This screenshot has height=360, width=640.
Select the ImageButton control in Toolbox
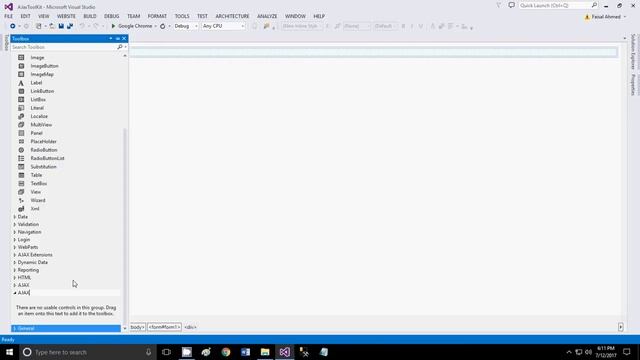coord(44,66)
